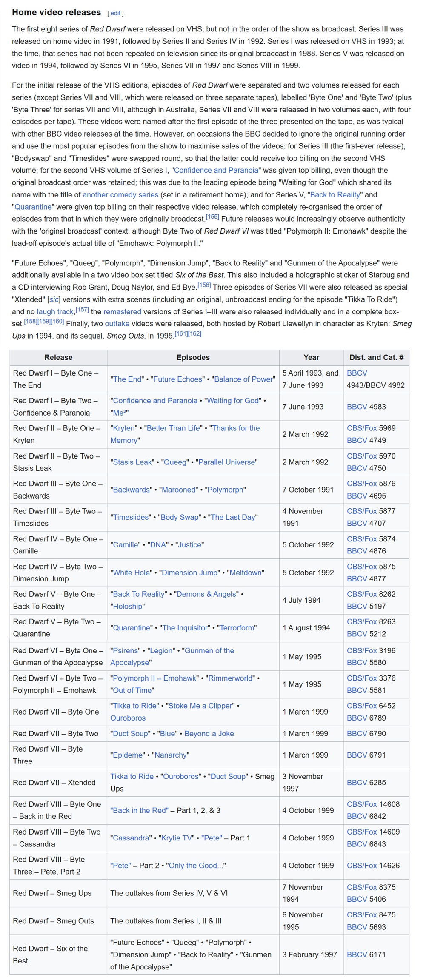Open "Parallel Universe" episode link
Screen dimensions: 426x980
226,462
